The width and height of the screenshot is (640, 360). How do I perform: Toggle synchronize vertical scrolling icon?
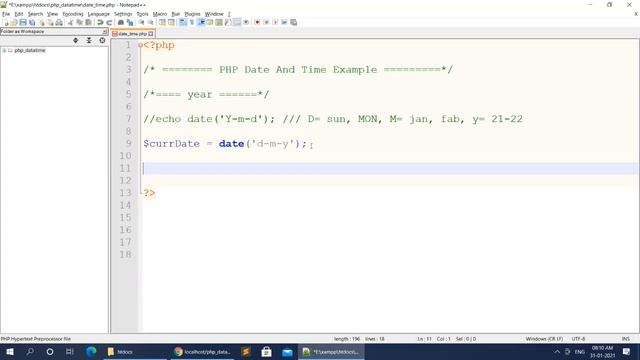point(162,22)
